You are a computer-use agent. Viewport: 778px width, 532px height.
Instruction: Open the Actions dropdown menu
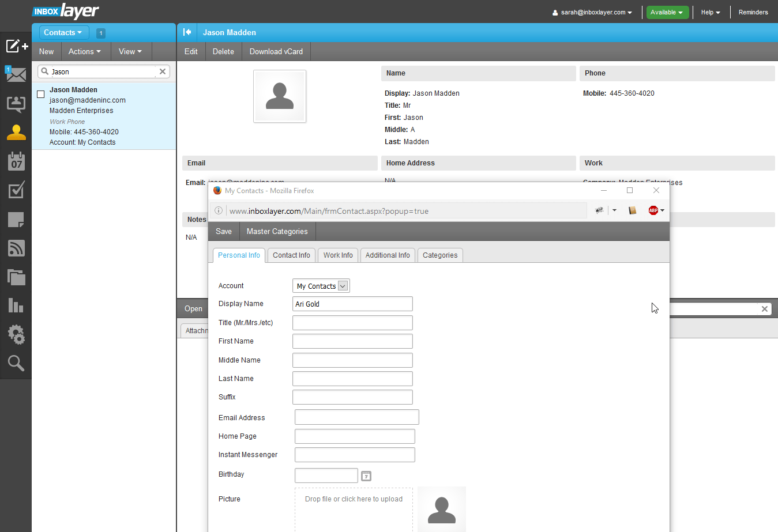click(x=85, y=51)
